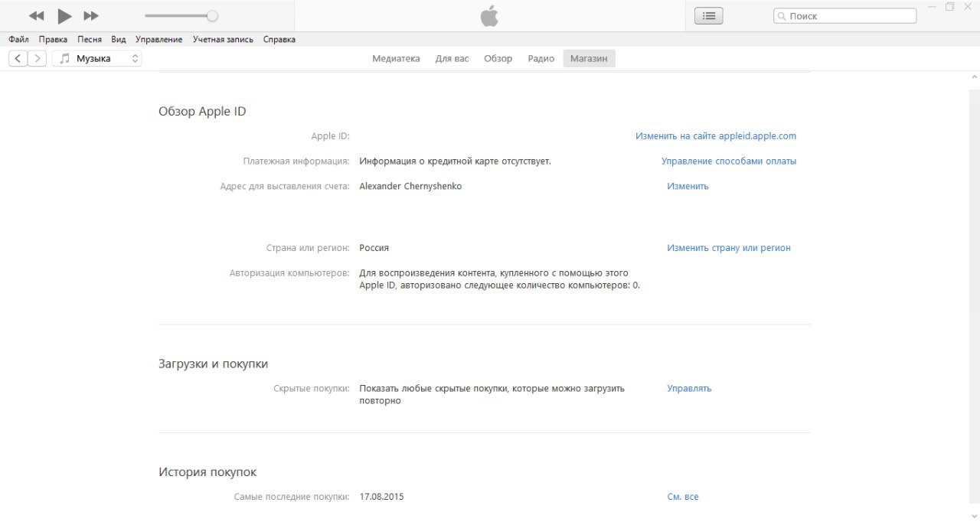Click the scrollbar down arrow

click(x=974, y=515)
